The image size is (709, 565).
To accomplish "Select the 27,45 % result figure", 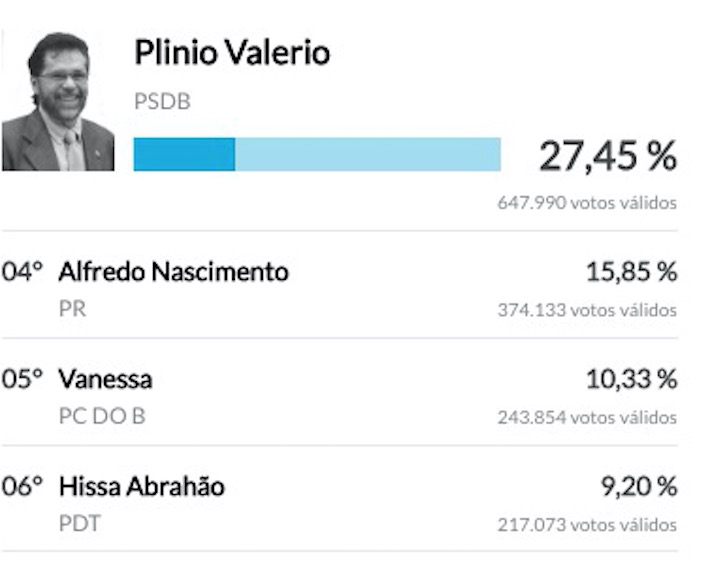I will (x=607, y=155).
